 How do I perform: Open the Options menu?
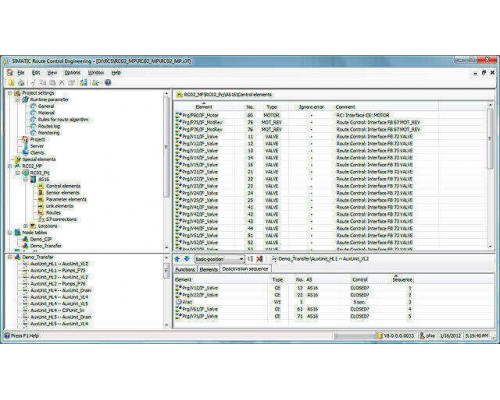click(x=72, y=72)
